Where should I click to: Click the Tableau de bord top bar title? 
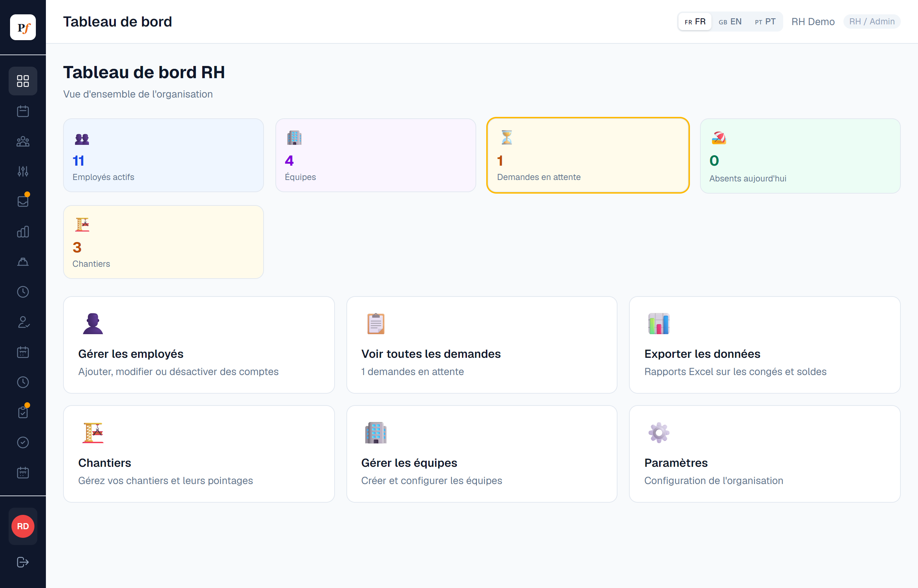[118, 22]
